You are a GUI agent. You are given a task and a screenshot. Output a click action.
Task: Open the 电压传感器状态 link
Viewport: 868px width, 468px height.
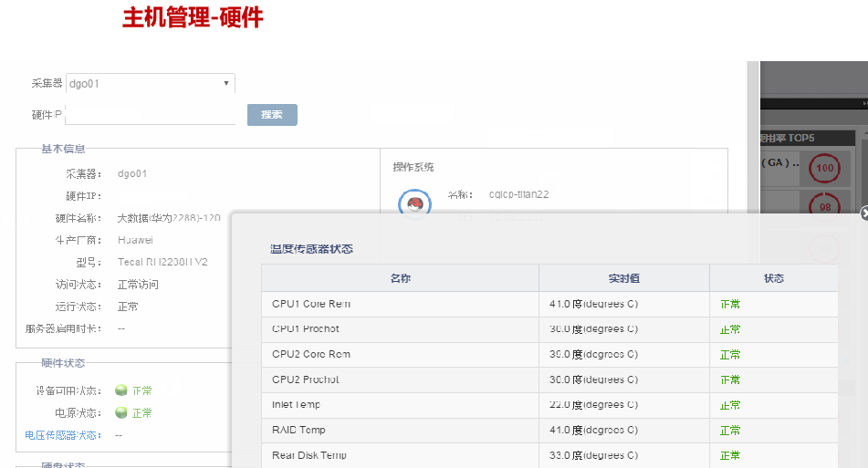pyautogui.click(x=63, y=435)
